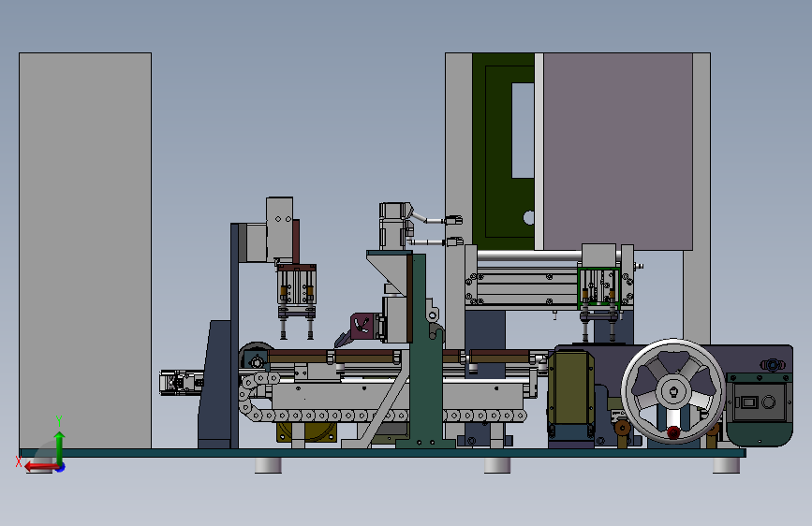Click the spoked handwheel on the machine
812x526 pixels.
(x=673, y=391)
